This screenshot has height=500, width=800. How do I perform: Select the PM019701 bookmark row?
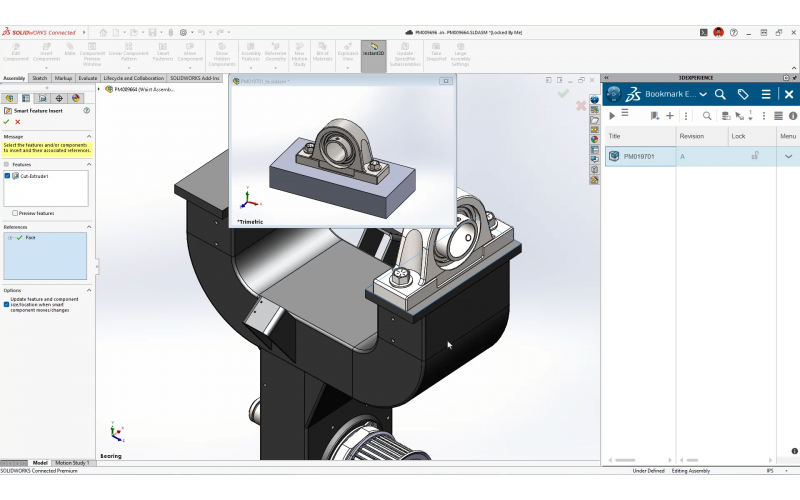coord(640,156)
